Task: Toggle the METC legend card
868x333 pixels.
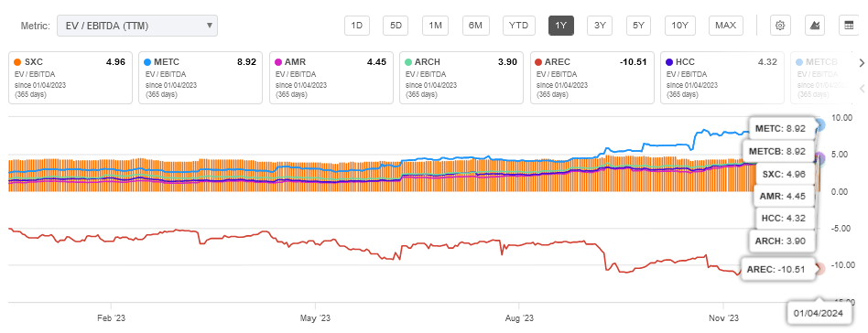Action: point(201,78)
